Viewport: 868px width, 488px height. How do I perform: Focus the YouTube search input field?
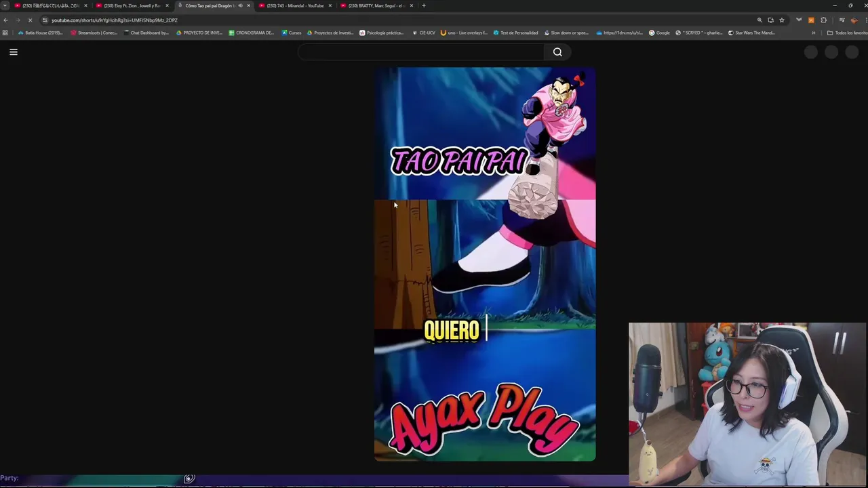(421, 52)
